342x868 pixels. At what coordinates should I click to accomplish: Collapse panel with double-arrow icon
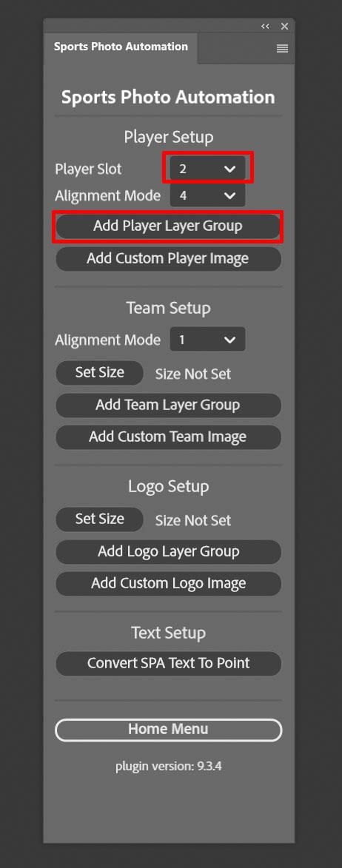tap(266, 26)
